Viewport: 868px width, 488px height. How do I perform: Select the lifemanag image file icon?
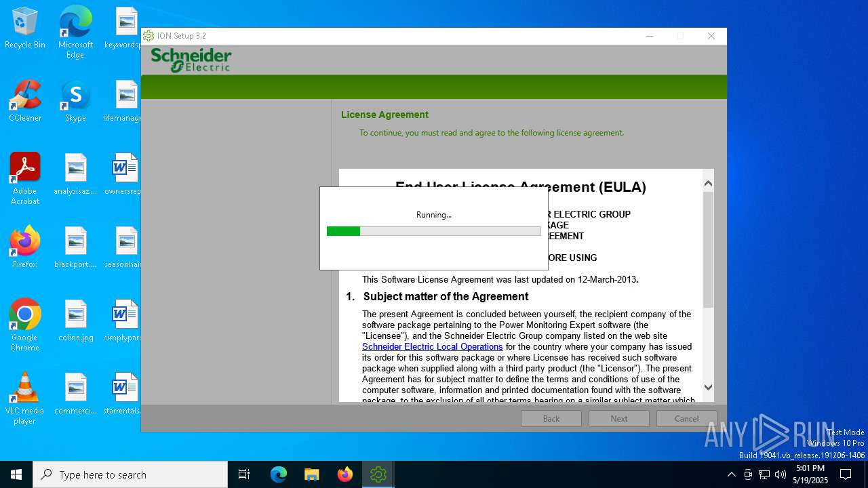(123, 101)
